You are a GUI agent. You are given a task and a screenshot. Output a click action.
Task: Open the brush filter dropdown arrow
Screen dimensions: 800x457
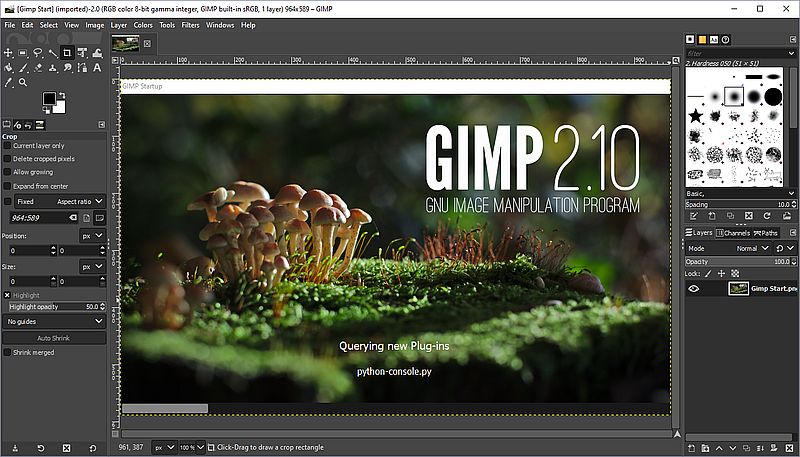click(791, 53)
